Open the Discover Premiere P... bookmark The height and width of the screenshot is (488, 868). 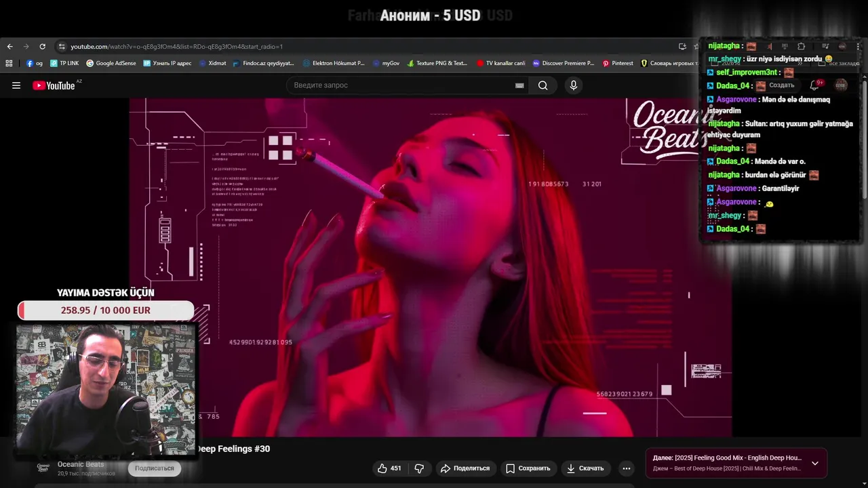click(564, 63)
